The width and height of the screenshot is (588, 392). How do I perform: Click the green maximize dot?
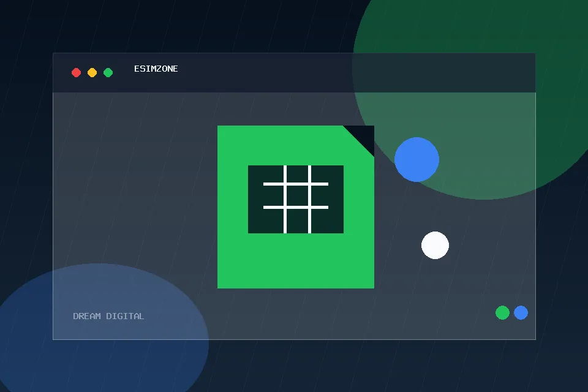(108, 72)
